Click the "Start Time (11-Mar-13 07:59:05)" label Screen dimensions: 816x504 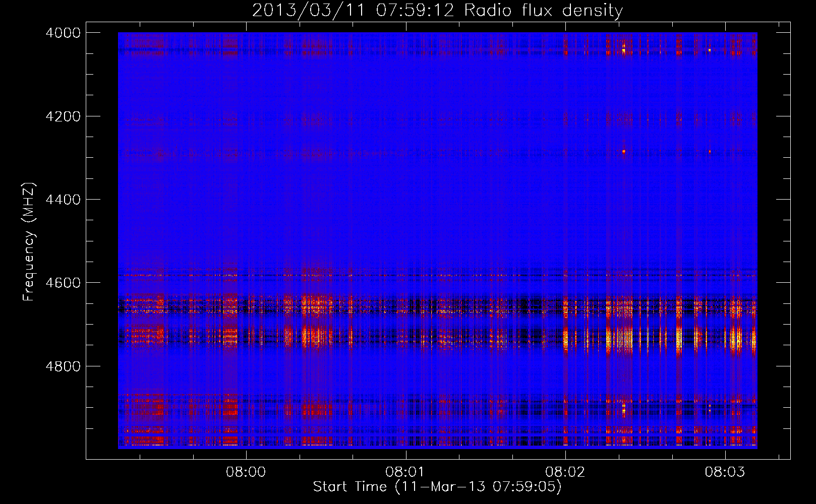tap(437, 487)
